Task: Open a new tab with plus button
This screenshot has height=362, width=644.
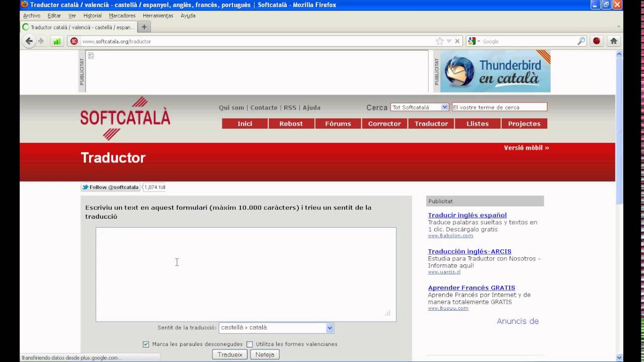Action: tap(144, 27)
